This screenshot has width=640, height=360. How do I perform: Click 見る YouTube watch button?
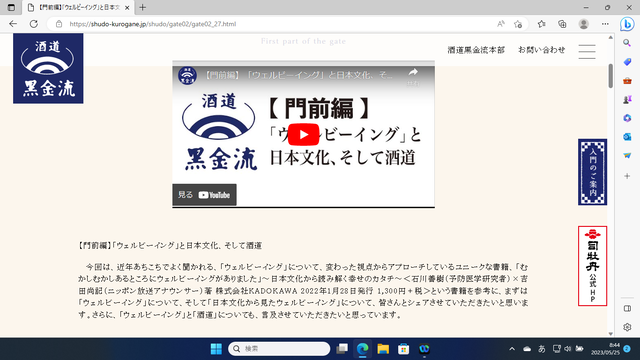[204, 195]
